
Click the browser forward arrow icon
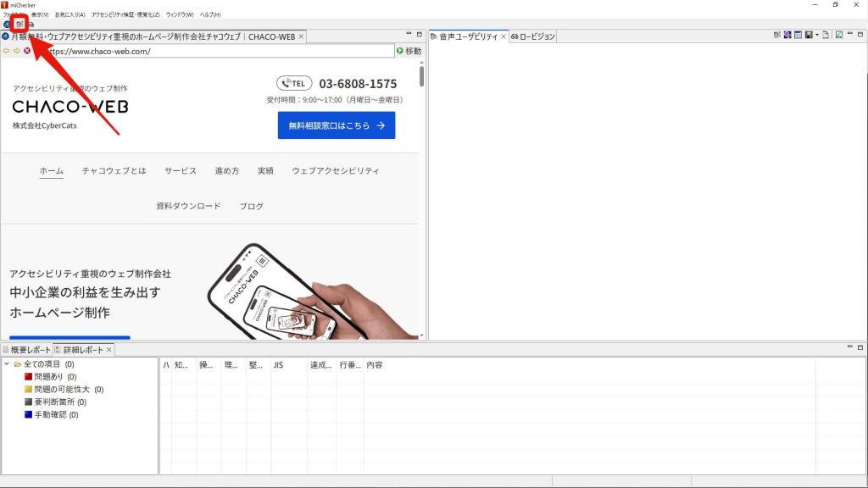pyautogui.click(x=17, y=51)
